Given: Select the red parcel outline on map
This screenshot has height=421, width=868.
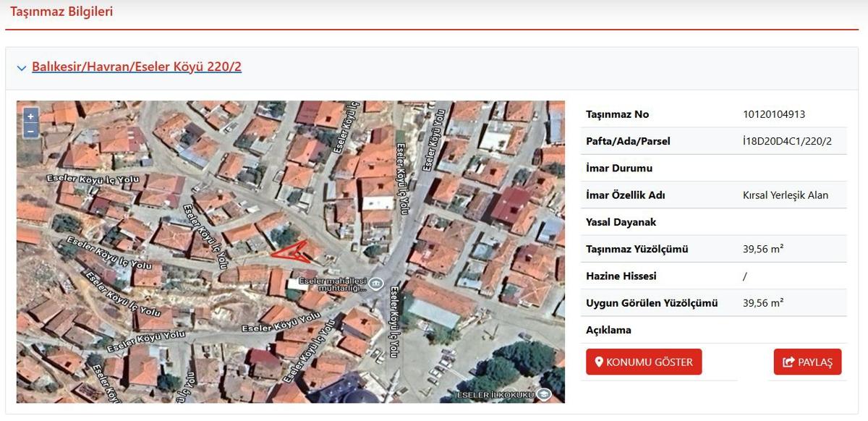Looking at the screenshot, I should click(292, 251).
